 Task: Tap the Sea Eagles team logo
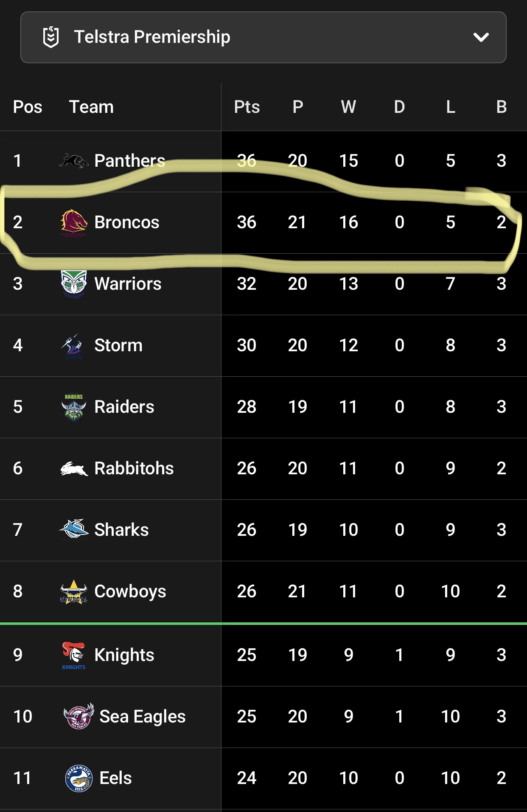point(79,716)
